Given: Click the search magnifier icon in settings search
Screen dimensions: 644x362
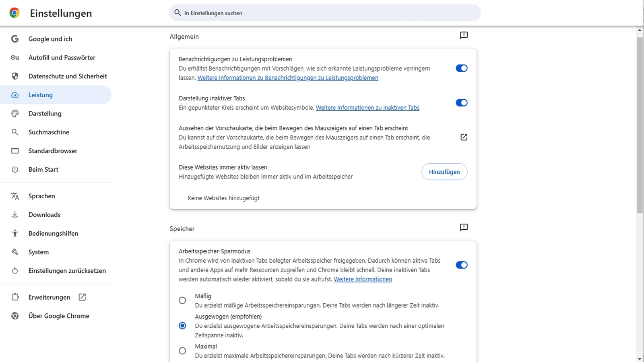Looking at the screenshot, I should tap(178, 13).
